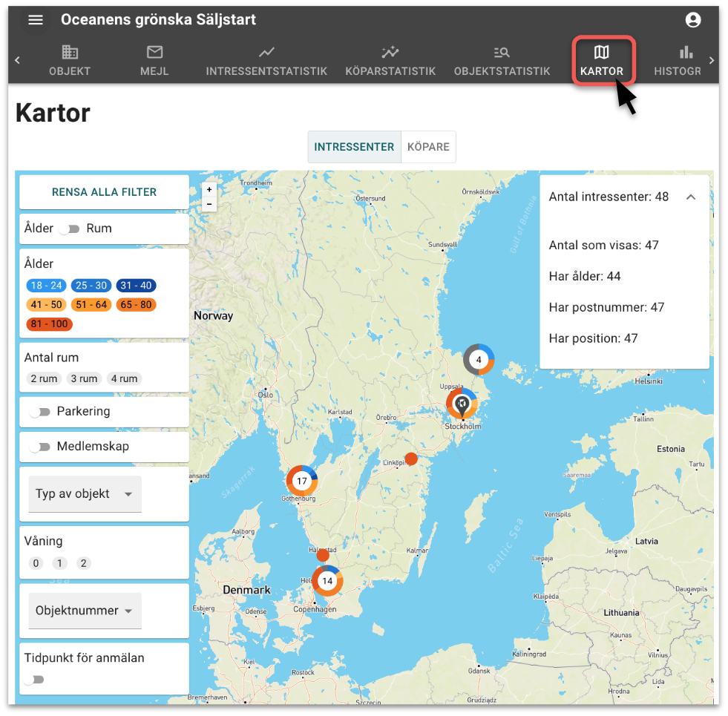
Task: Open the hamburger menu
Action: coord(35,20)
